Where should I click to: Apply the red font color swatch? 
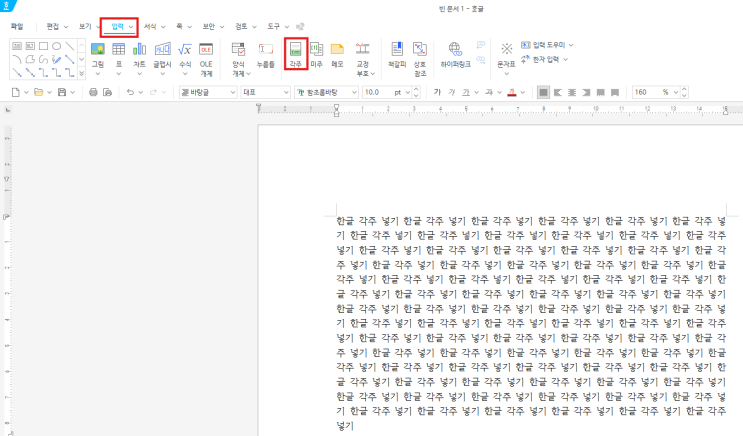click(x=512, y=92)
